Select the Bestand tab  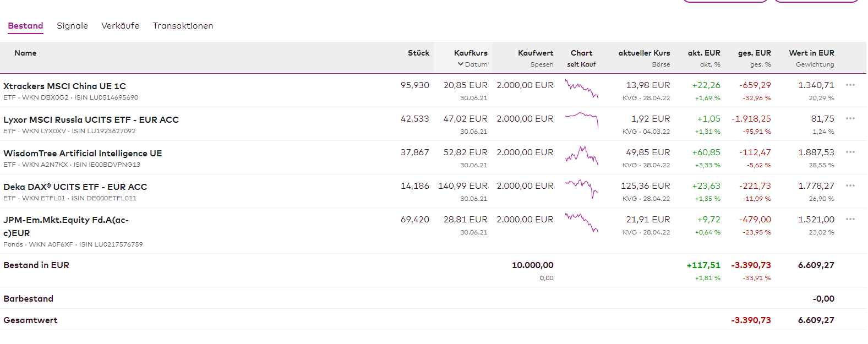point(25,26)
